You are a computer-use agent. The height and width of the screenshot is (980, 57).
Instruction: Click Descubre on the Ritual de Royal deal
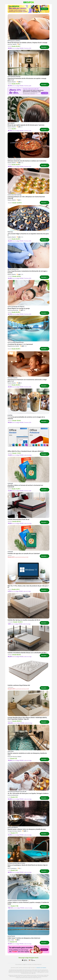[44, 47]
